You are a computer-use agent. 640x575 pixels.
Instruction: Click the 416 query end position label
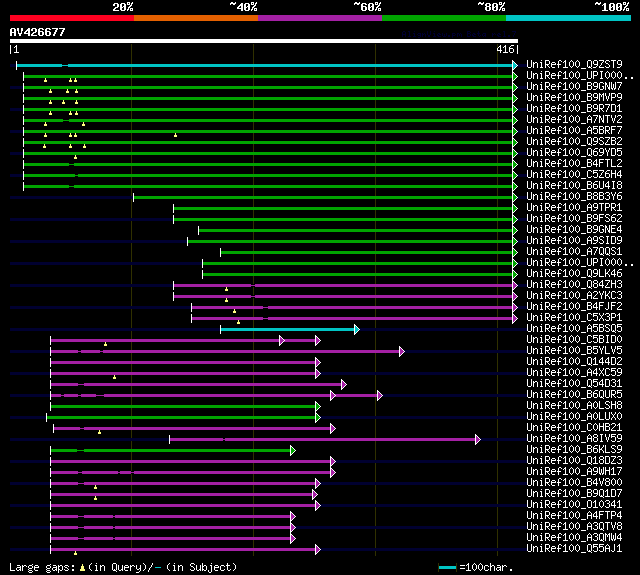point(505,49)
